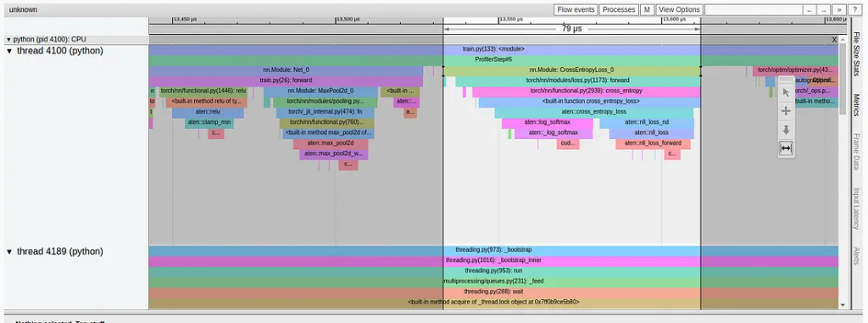868x323 pixels.
Task: Click the double chevron button in top bar
Action: pyautogui.click(x=839, y=10)
